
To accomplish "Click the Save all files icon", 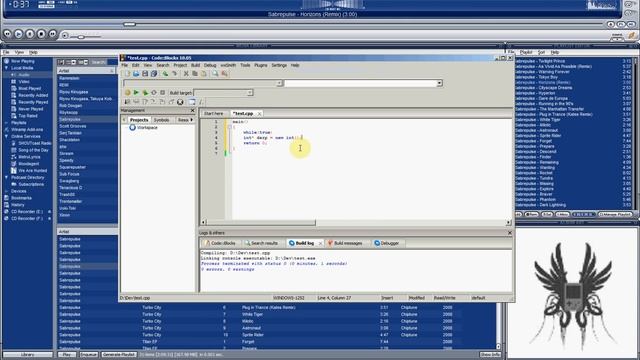I will pos(154,74).
